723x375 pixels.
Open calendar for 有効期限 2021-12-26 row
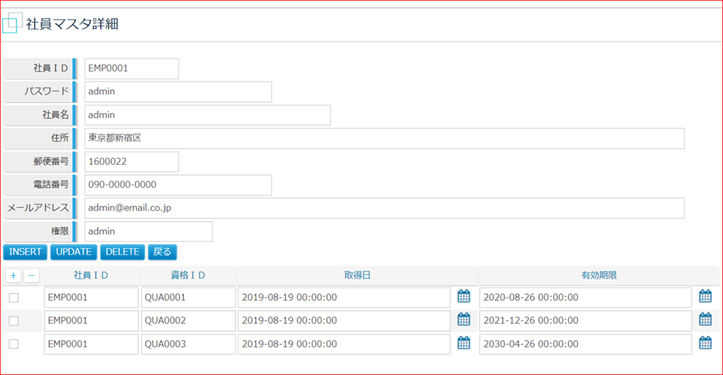tap(705, 320)
